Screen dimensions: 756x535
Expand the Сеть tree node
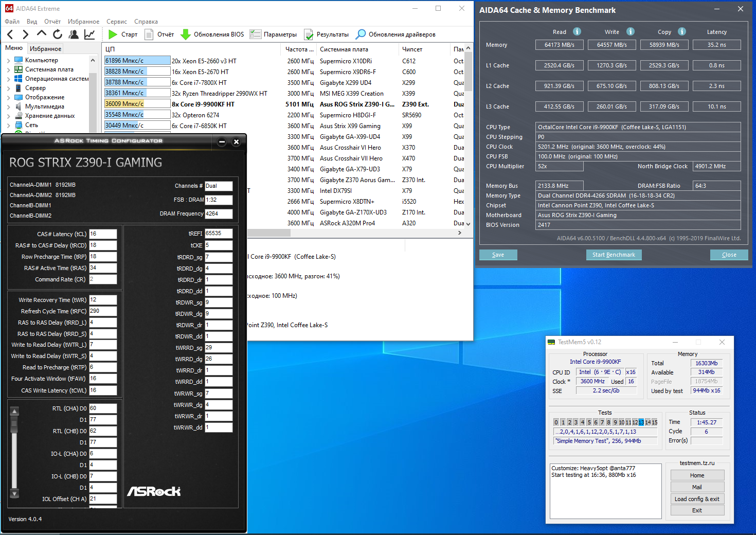(8, 125)
